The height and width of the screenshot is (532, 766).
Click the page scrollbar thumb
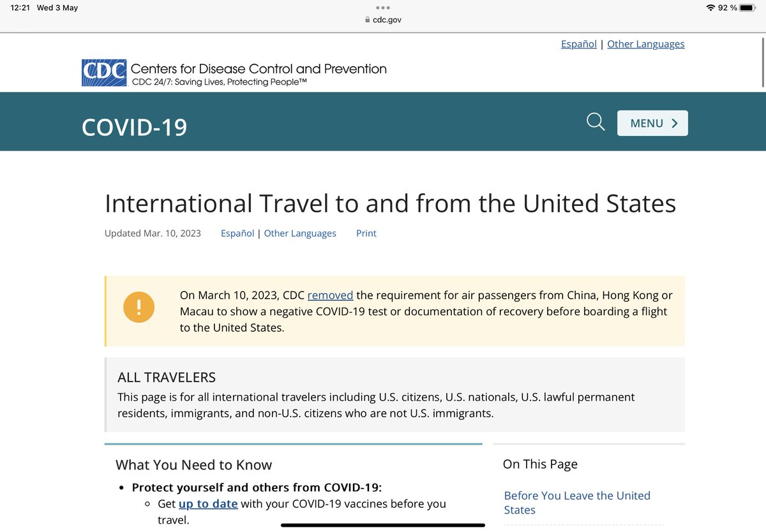(x=763, y=64)
